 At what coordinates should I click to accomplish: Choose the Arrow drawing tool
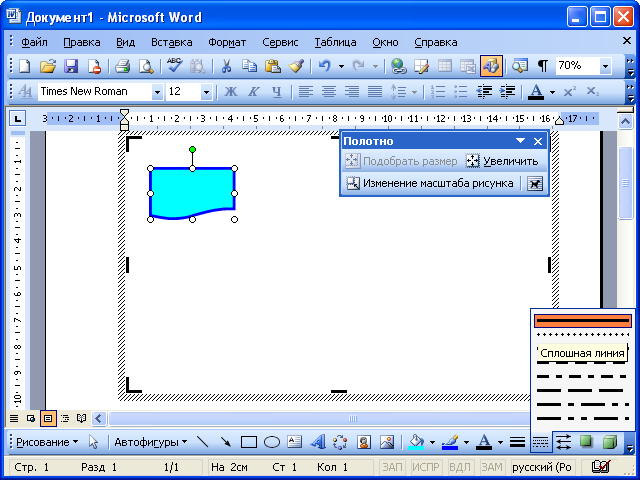coord(226,441)
